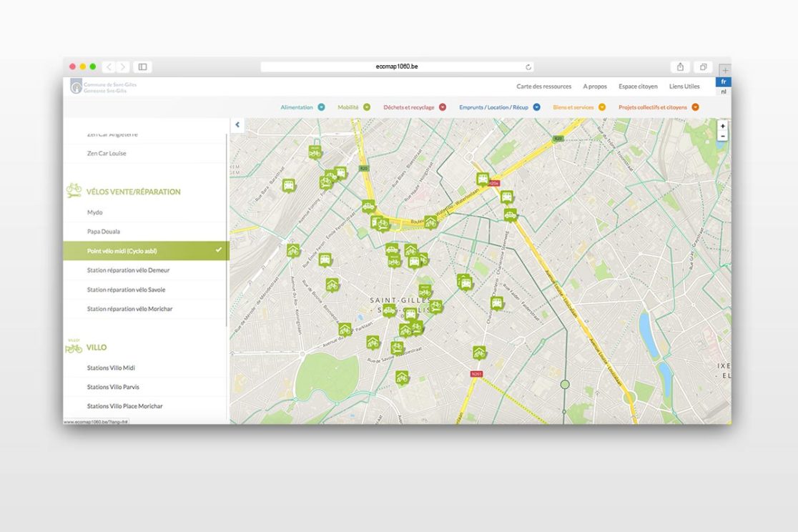Expand the Alimentation dropdown arrow
798x532 pixels.
[321, 107]
